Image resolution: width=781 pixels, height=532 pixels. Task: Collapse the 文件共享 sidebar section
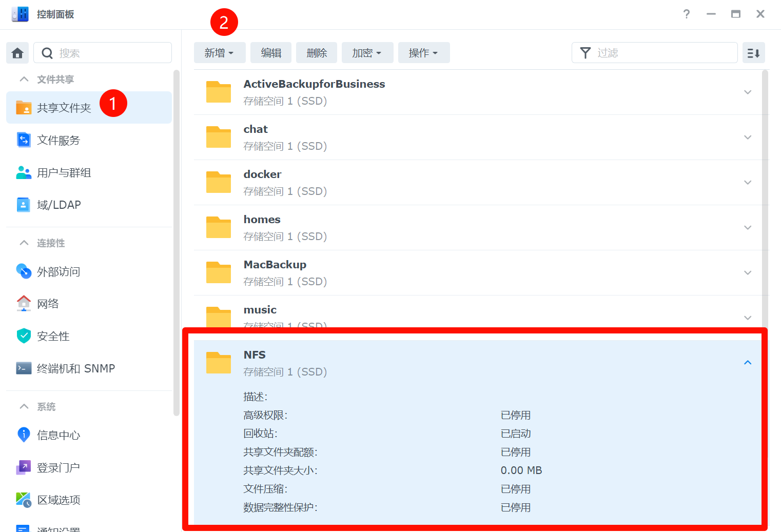24,79
